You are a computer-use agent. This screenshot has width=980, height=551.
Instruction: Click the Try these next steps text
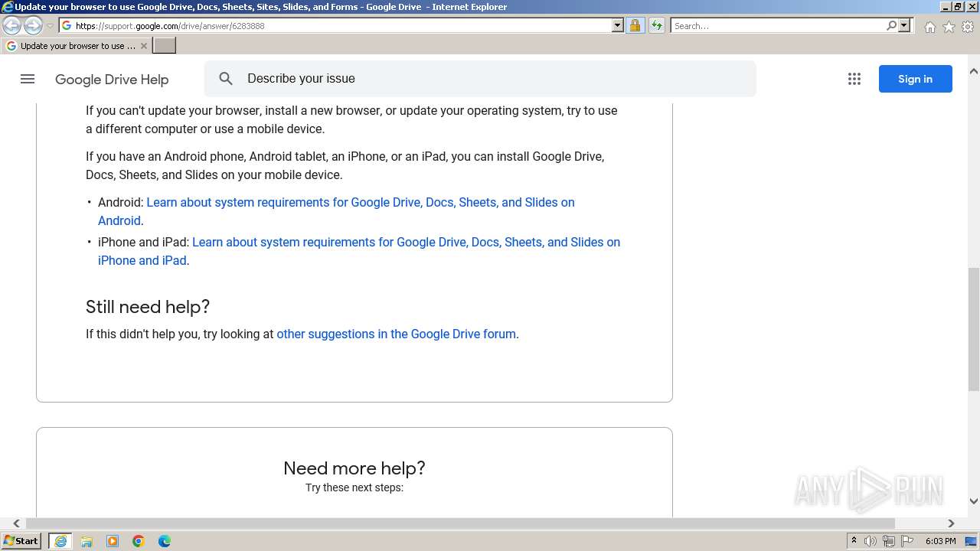(354, 487)
